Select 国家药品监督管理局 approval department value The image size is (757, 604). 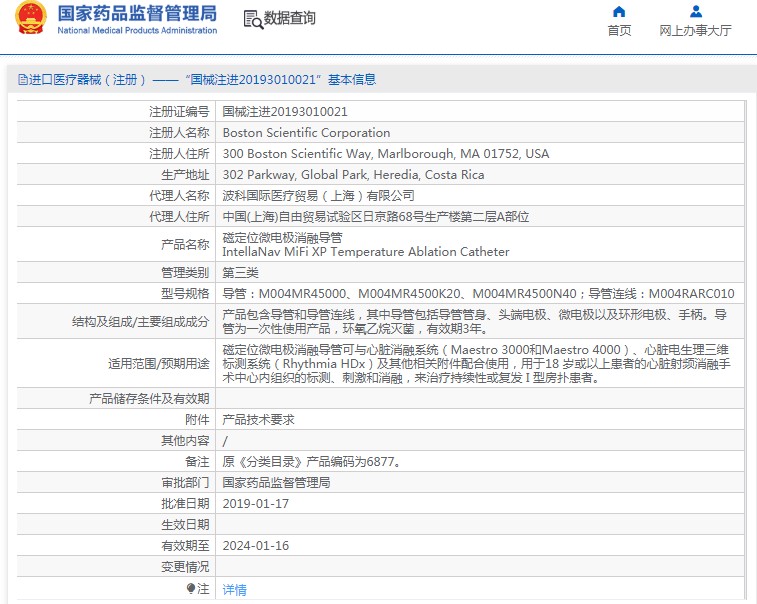tap(276, 483)
